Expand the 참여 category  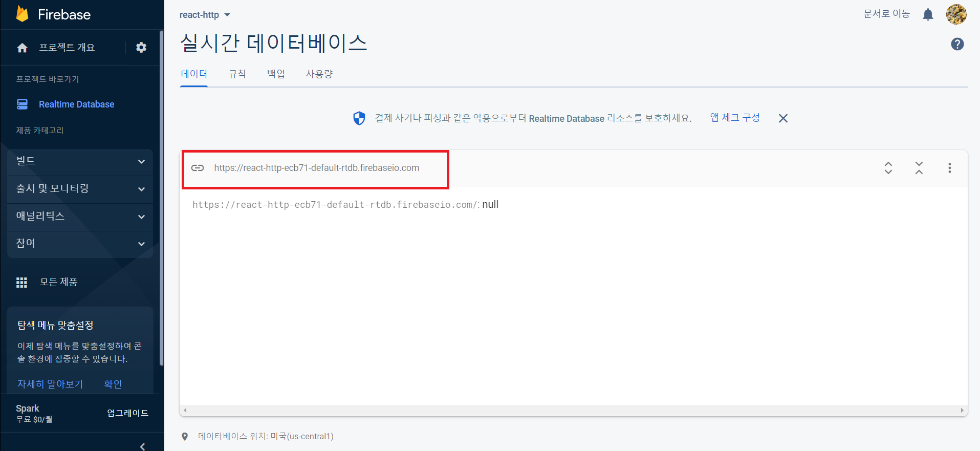80,244
